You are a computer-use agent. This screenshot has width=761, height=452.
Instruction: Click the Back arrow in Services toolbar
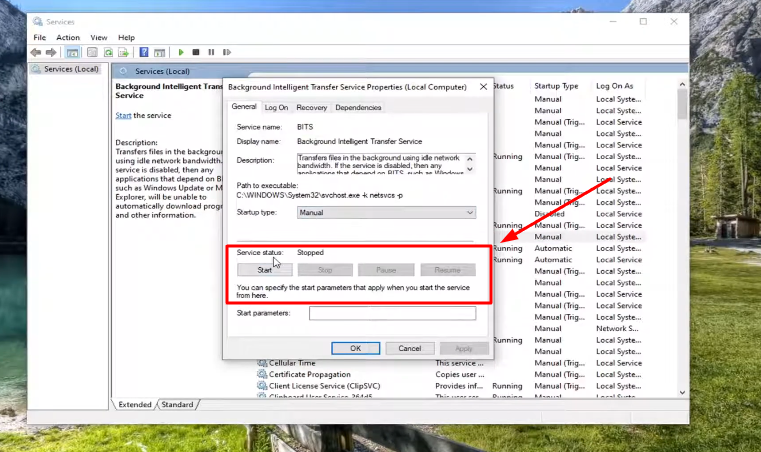pyautogui.click(x=36, y=52)
